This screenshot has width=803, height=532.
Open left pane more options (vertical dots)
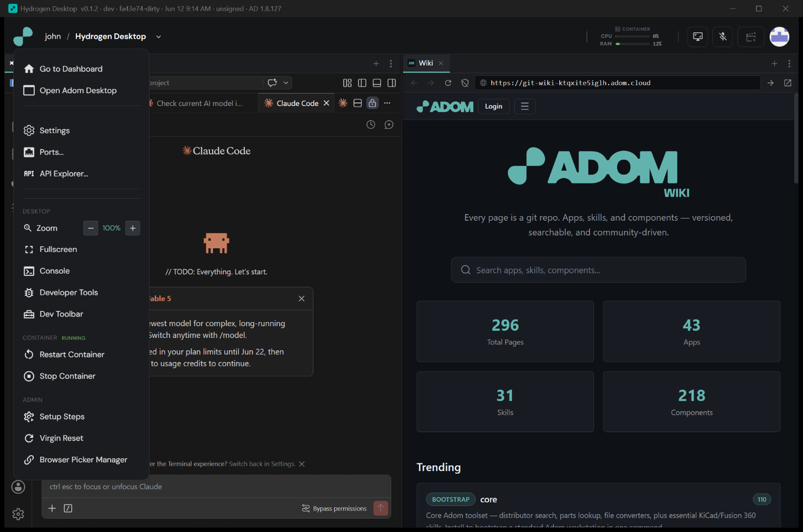click(391, 64)
